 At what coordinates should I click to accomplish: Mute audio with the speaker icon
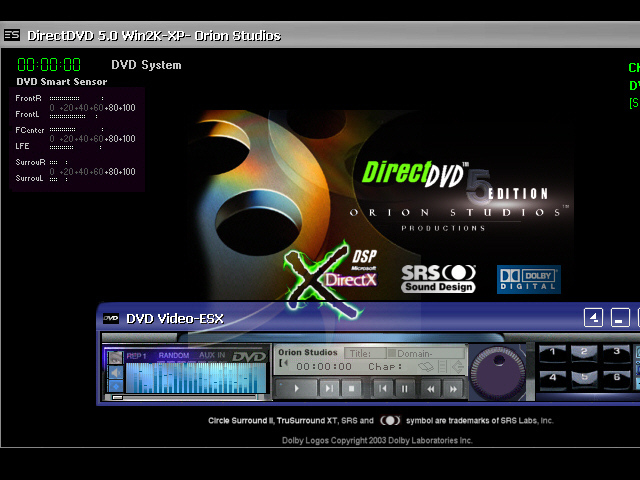pos(116,372)
